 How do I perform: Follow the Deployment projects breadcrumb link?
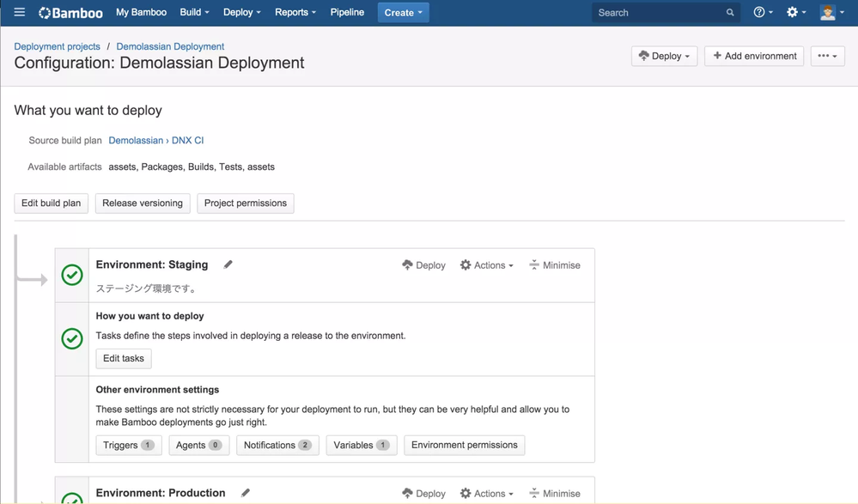click(x=57, y=46)
